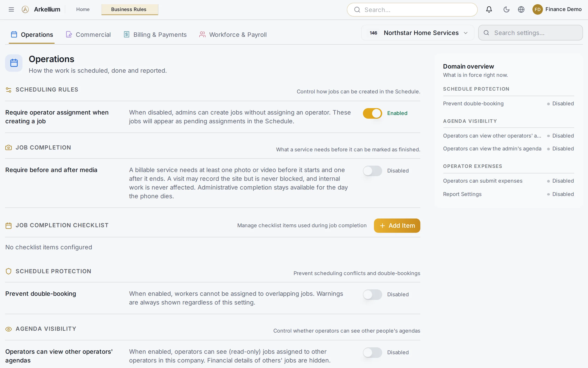The width and height of the screenshot is (588, 368).
Task: Open the Billing & Payments tab
Action: coord(155,34)
